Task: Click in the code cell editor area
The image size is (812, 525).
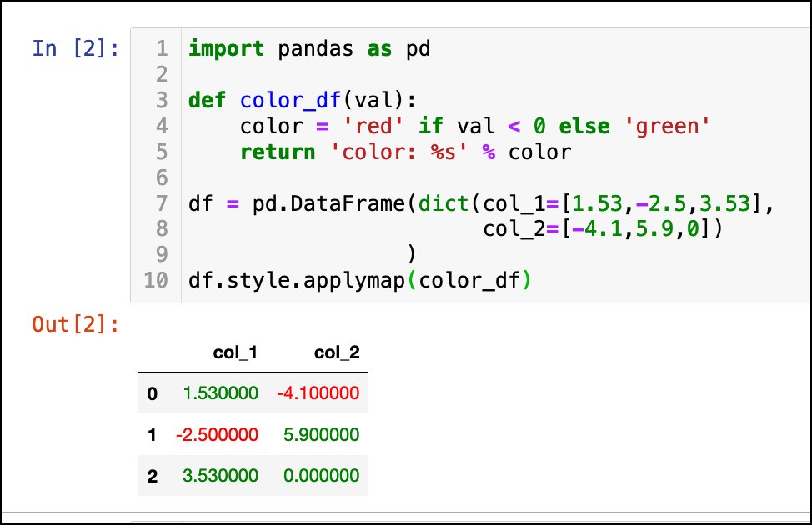Action: point(470,165)
